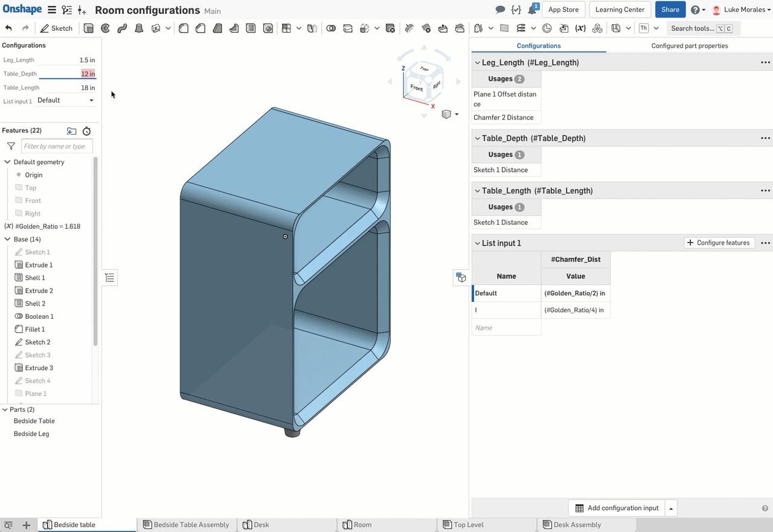Collapse the Leg_Length configuration section
Screen dimensions: 773x532
tap(477, 62)
